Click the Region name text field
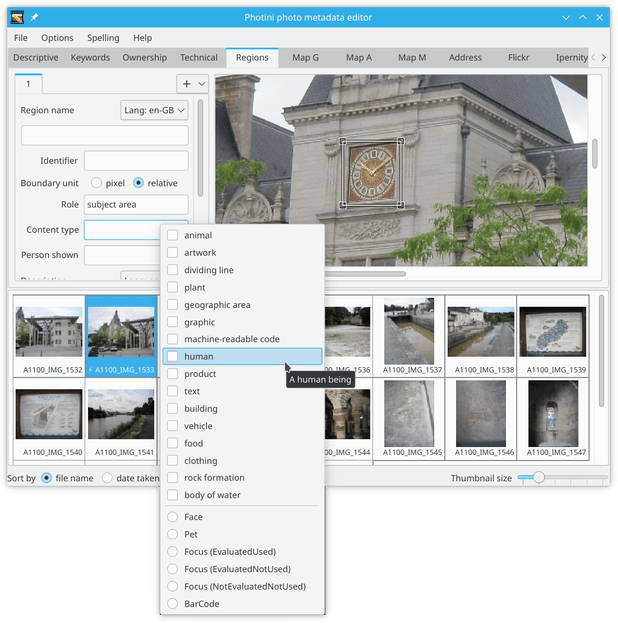 pos(105,135)
